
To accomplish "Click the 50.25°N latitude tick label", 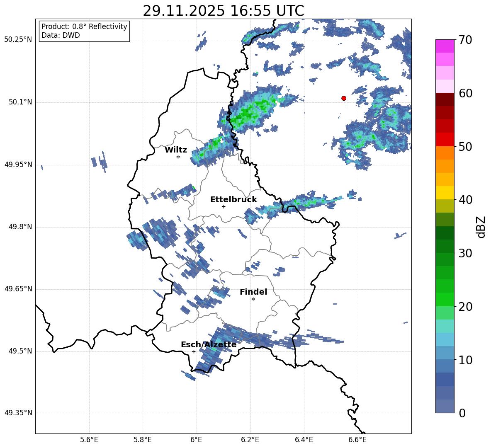I will tap(18, 40).
